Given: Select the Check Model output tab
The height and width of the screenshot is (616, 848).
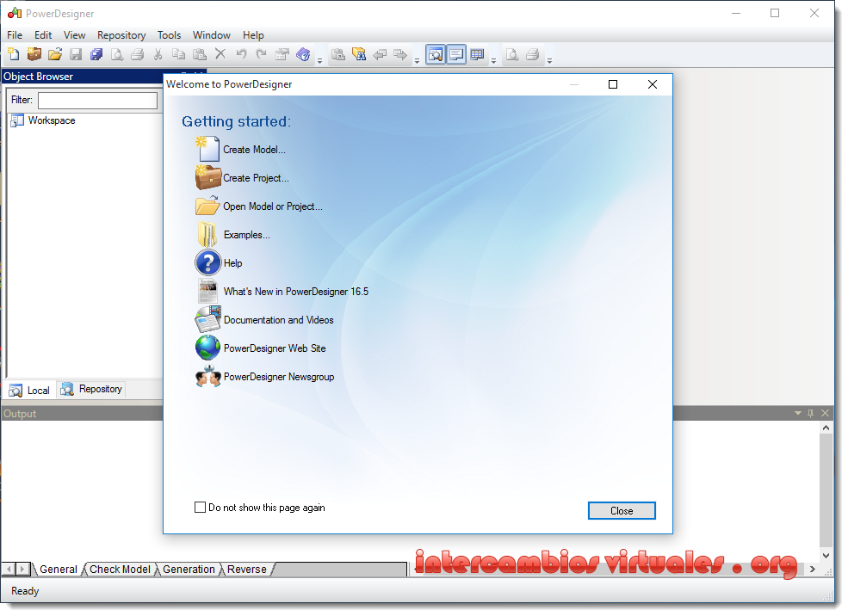Looking at the screenshot, I should coord(120,569).
